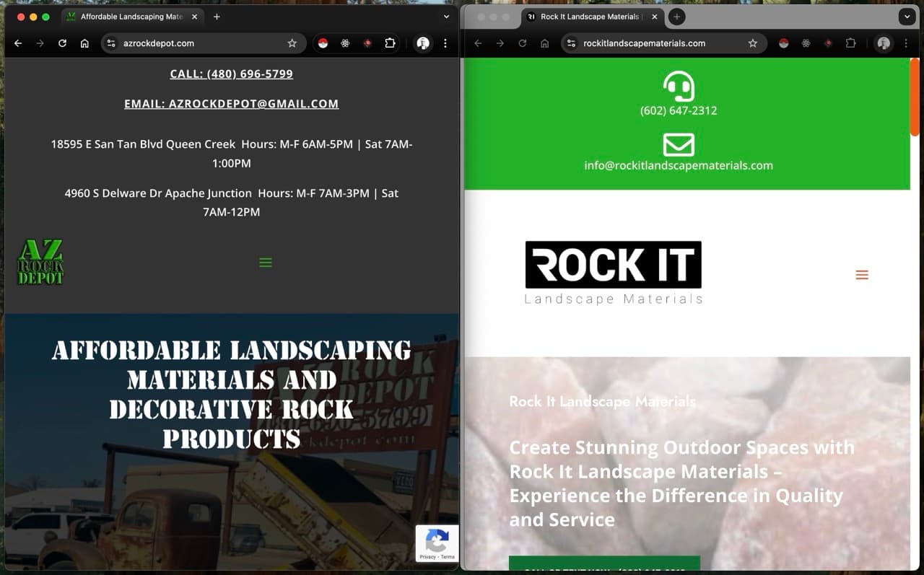Open profile avatar in azrockdepot.com window
Image resolution: width=924 pixels, height=575 pixels.
pos(423,43)
